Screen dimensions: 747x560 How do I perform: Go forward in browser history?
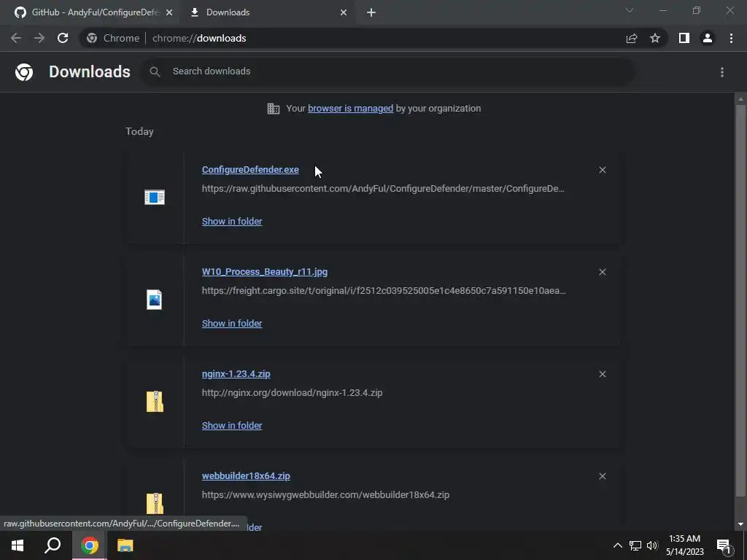(x=39, y=38)
